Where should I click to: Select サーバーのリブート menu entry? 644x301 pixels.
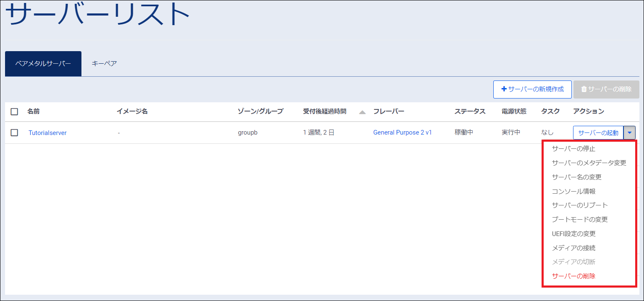580,205
